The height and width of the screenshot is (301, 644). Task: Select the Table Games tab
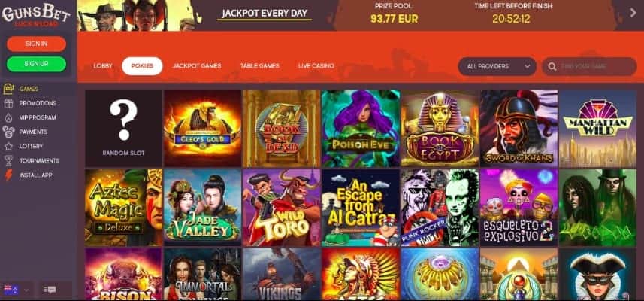coord(259,66)
